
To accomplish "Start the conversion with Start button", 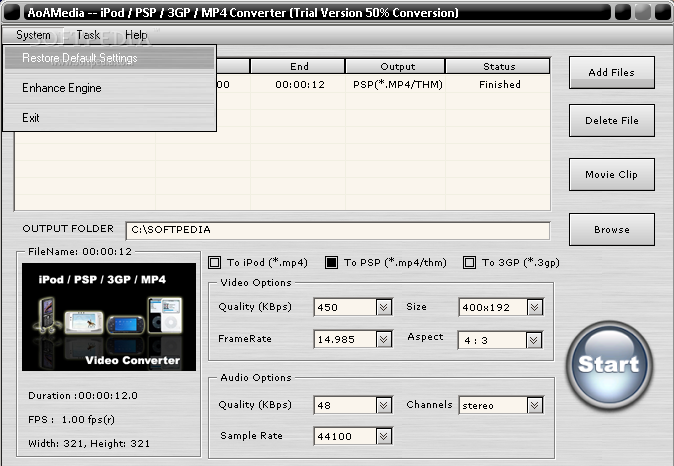I will 609,365.
